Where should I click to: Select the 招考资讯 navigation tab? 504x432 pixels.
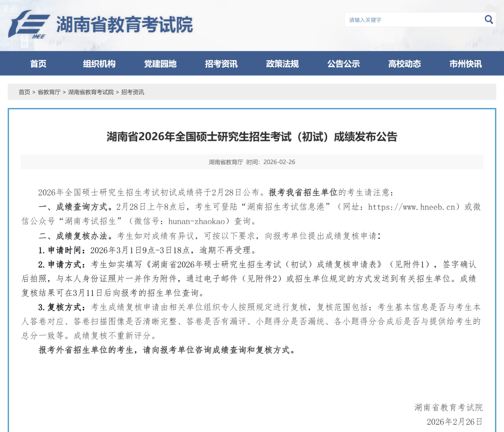click(221, 63)
